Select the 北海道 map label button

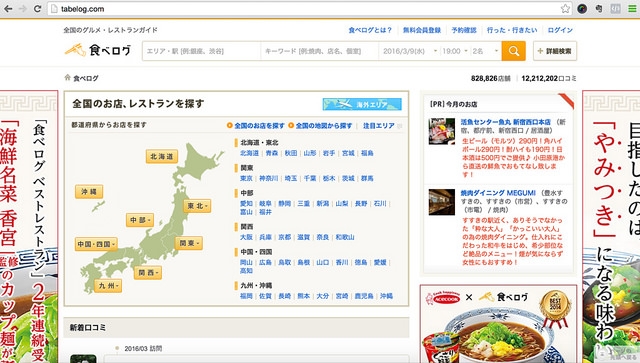point(162,156)
